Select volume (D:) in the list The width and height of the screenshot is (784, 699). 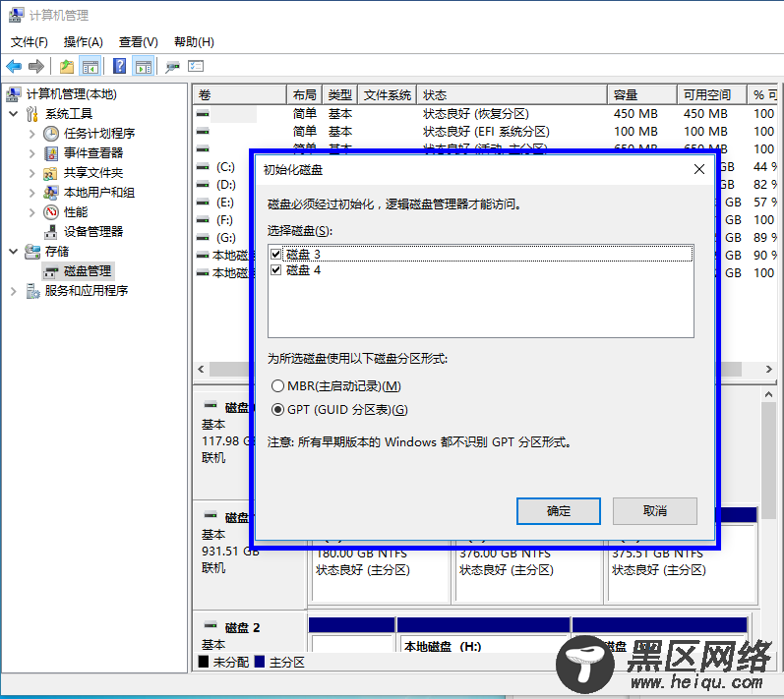(x=225, y=185)
